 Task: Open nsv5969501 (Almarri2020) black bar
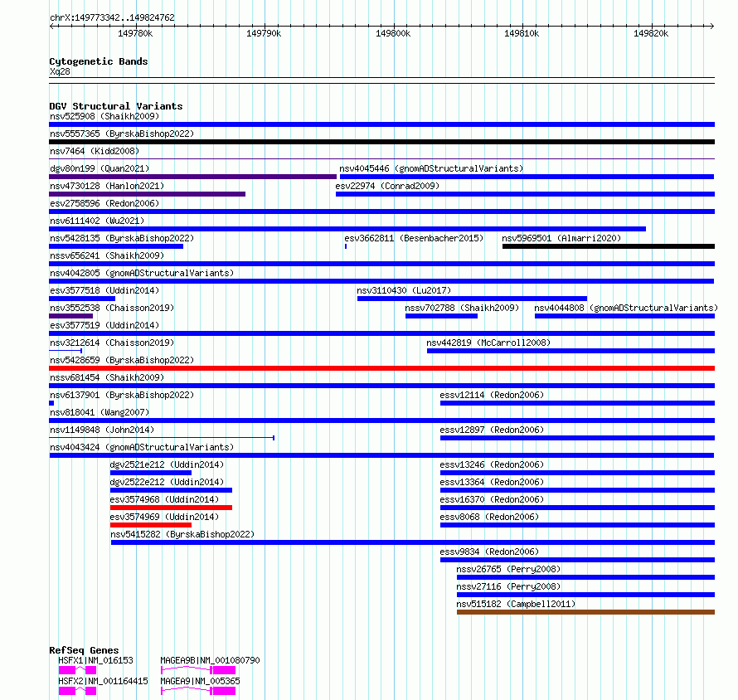coord(609,246)
